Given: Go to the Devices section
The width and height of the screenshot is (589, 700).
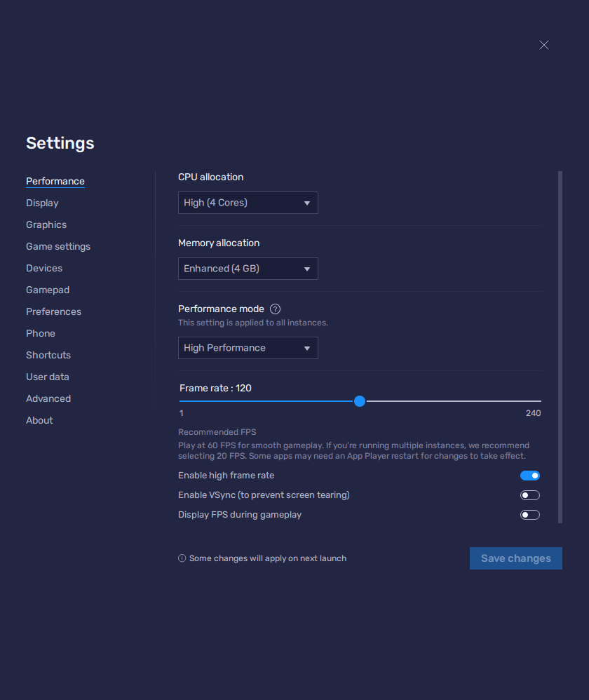Looking at the screenshot, I should 44,268.
